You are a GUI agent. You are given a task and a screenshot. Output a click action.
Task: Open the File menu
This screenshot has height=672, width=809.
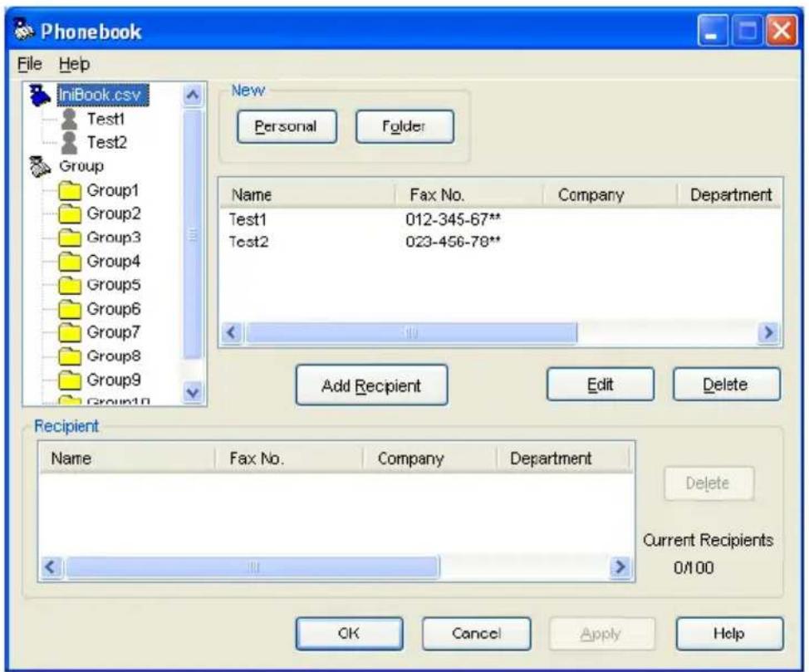click(x=29, y=64)
